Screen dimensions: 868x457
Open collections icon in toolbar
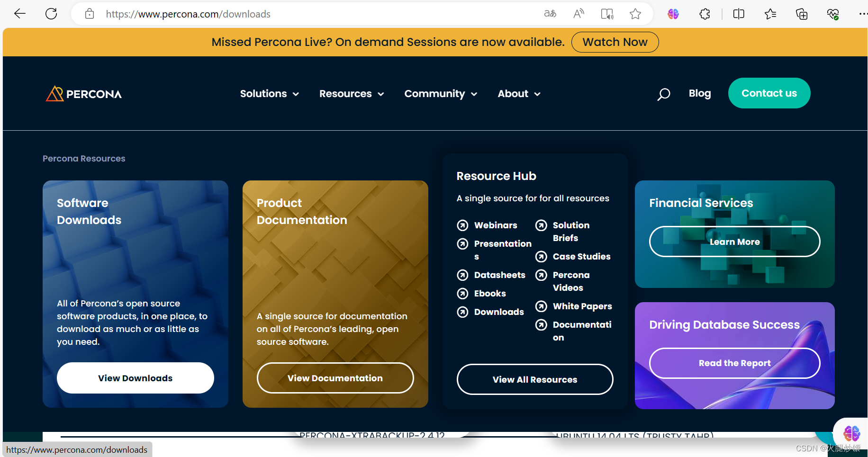(x=802, y=14)
